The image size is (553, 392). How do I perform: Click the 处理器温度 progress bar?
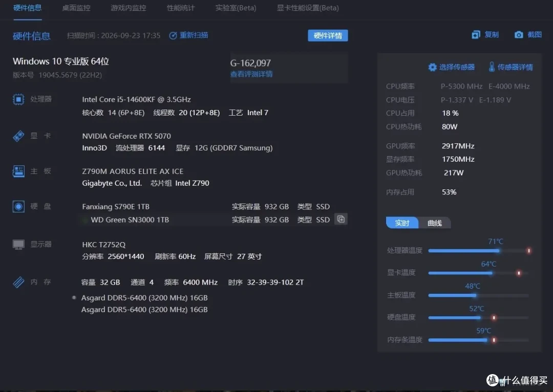pos(479,251)
